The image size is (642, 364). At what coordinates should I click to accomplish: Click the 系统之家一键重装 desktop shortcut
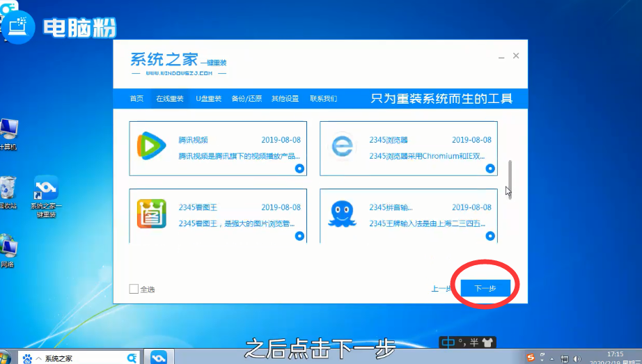click(x=46, y=196)
